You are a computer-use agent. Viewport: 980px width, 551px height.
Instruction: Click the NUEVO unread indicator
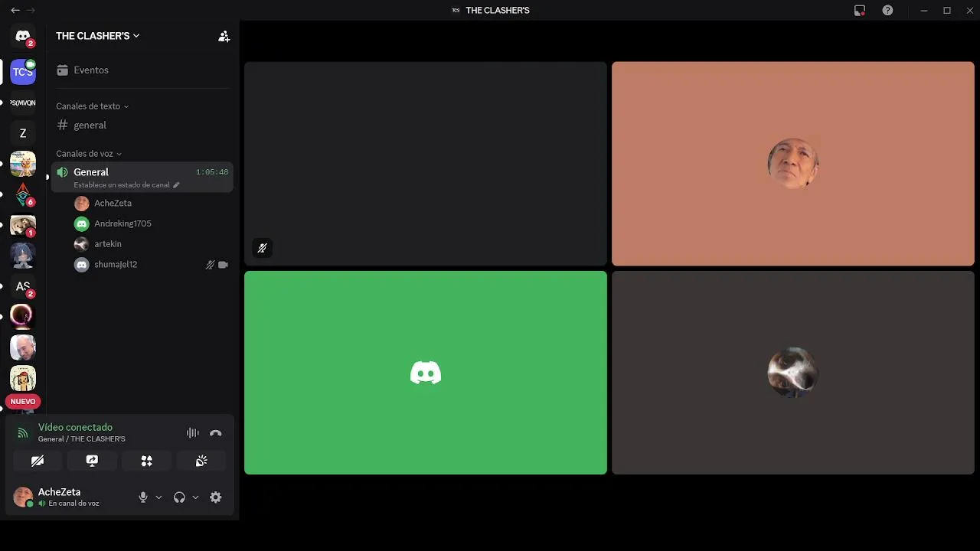click(23, 401)
